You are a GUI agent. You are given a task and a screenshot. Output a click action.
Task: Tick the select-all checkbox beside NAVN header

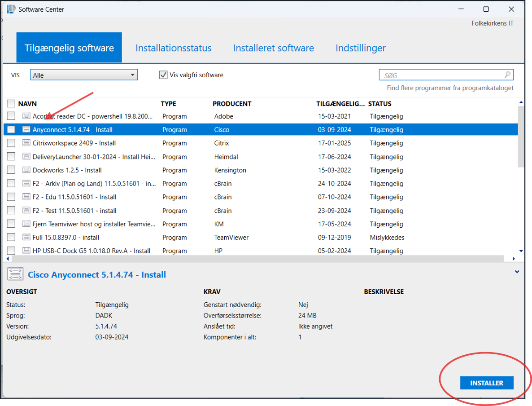tap(11, 104)
